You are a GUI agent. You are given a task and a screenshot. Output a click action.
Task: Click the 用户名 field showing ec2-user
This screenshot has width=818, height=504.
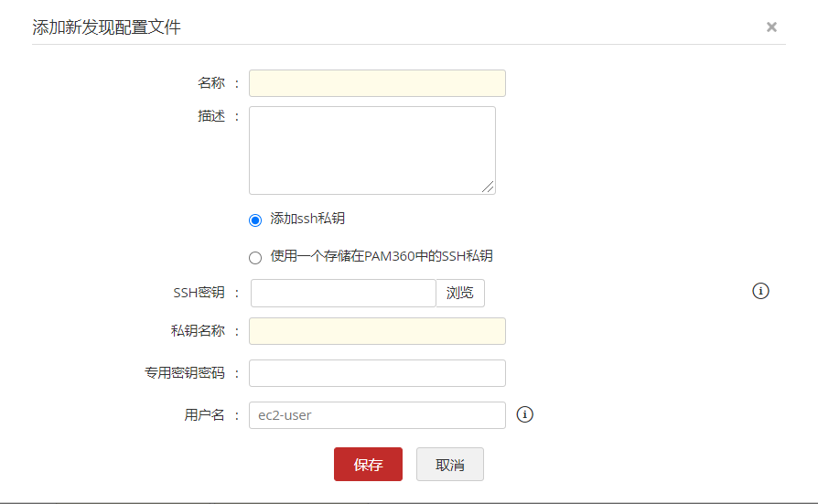pyautogui.click(x=377, y=415)
